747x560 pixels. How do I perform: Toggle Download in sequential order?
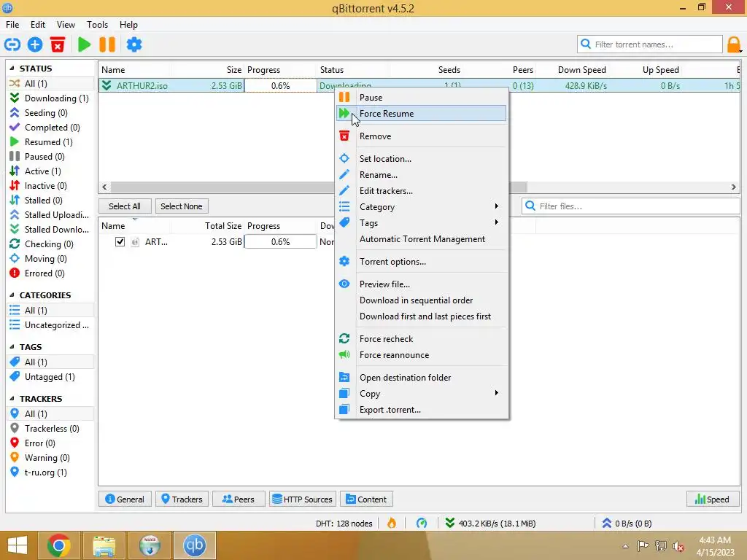416,300
